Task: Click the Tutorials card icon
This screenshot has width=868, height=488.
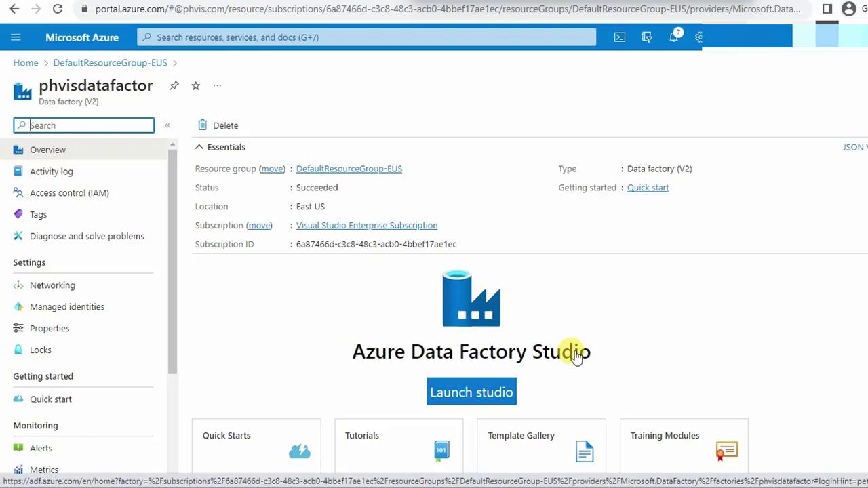Action: (x=441, y=451)
